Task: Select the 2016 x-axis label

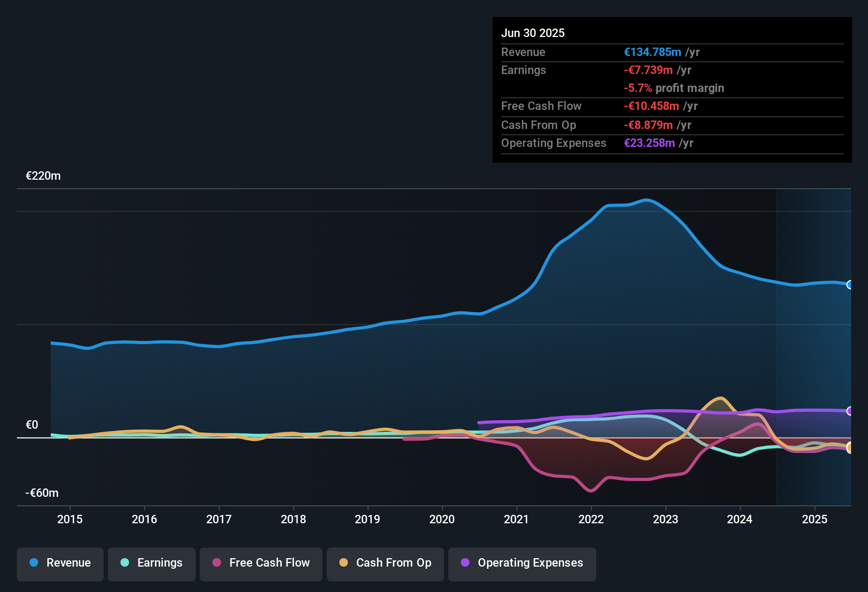Action: 144,519
